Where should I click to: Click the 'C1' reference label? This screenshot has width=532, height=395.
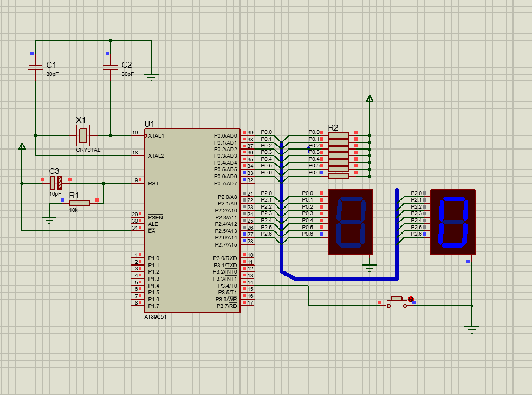(x=51, y=65)
